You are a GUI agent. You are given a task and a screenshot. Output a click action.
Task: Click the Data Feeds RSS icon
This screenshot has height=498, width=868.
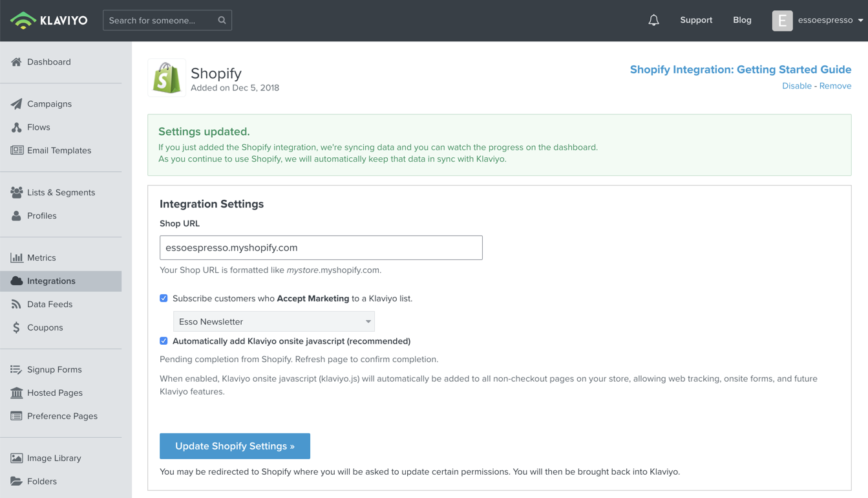(16, 305)
